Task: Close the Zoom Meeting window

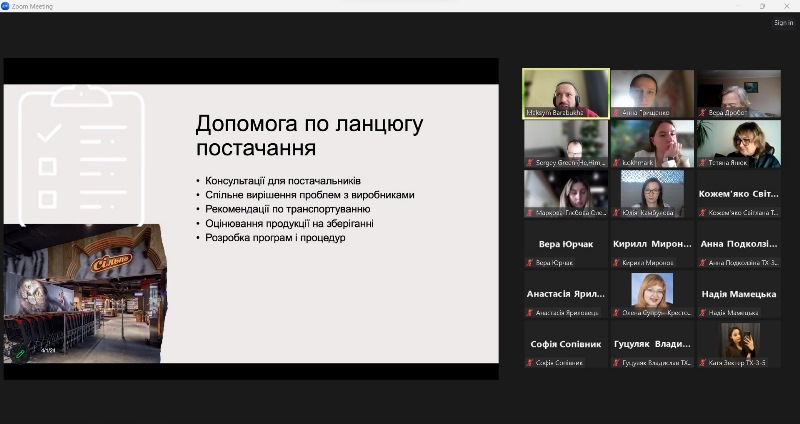Action: (x=787, y=6)
